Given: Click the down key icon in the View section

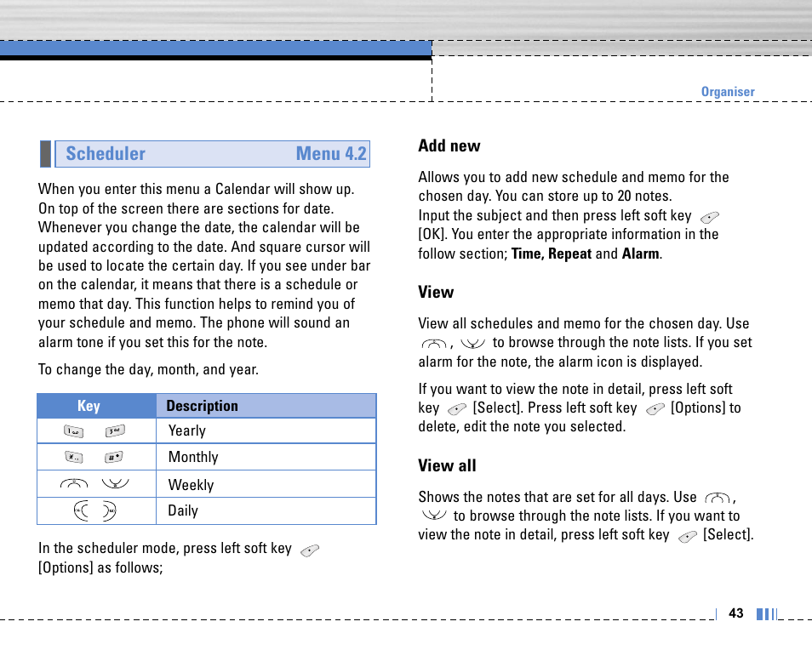Looking at the screenshot, I should [x=472, y=343].
